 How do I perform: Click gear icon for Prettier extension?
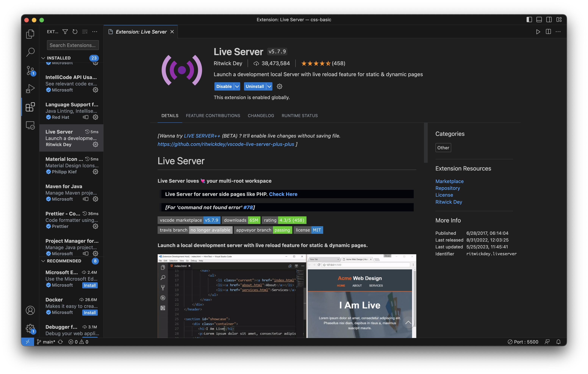[x=95, y=226]
